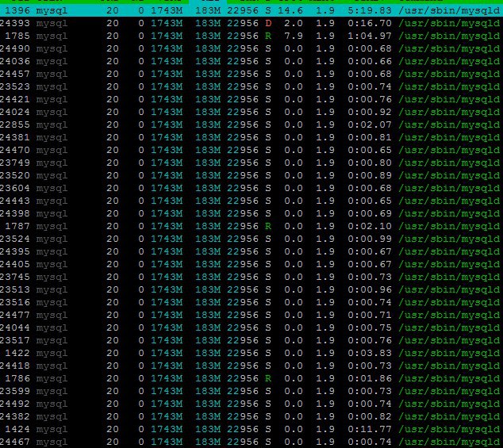
Task: Select the highlighted process row 1396
Action: [251, 10]
